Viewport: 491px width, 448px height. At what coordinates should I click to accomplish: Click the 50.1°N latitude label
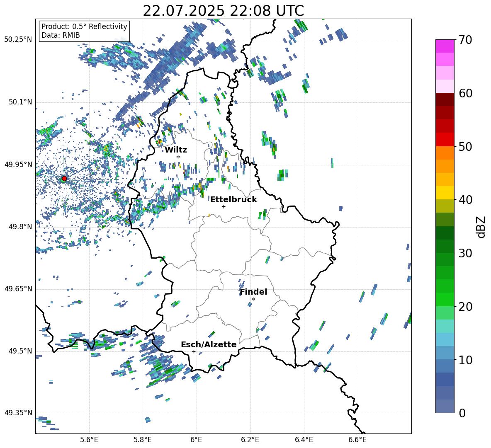point(21,102)
